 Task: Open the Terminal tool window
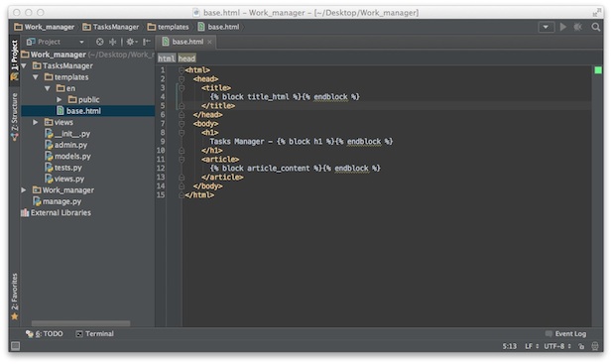95,334
